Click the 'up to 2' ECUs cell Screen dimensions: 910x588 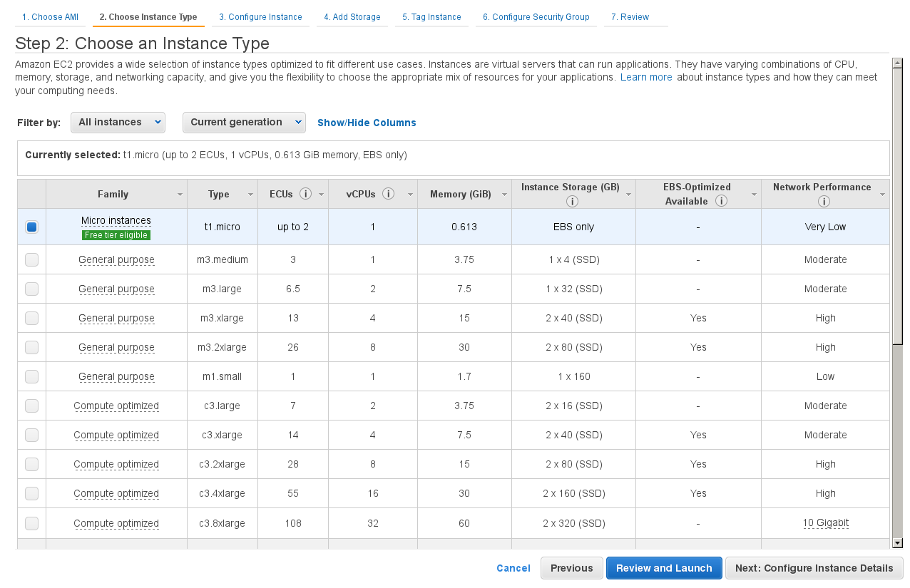[x=293, y=227]
